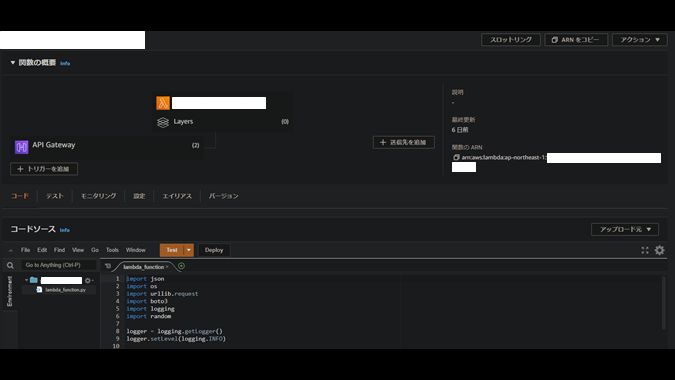Open lambda_function.py in file tree
The image size is (675, 380).
tap(65, 290)
